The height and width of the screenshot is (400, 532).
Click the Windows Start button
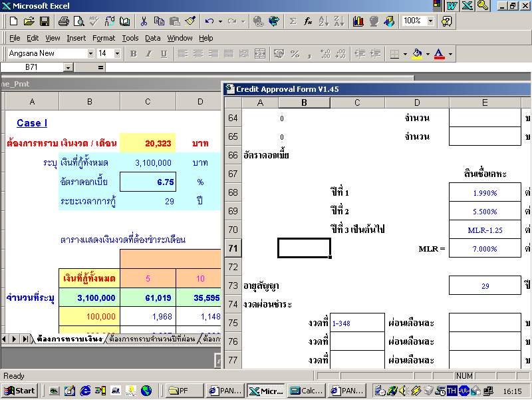20,391
